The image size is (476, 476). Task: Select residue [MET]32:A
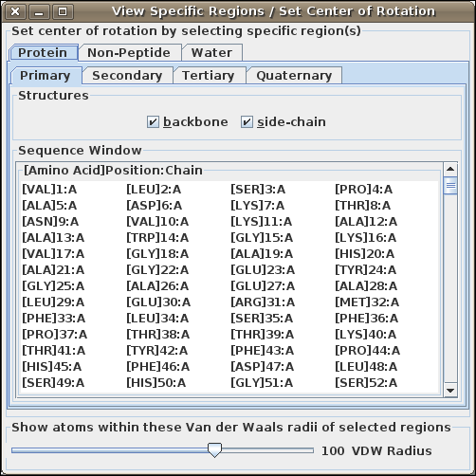point(367,302)
